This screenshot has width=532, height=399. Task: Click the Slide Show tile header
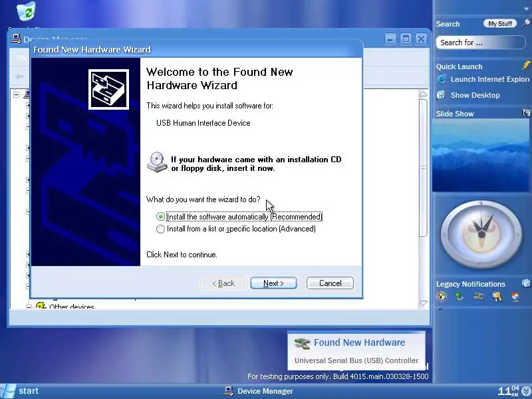pyautogui.click(x=455, y=114)
